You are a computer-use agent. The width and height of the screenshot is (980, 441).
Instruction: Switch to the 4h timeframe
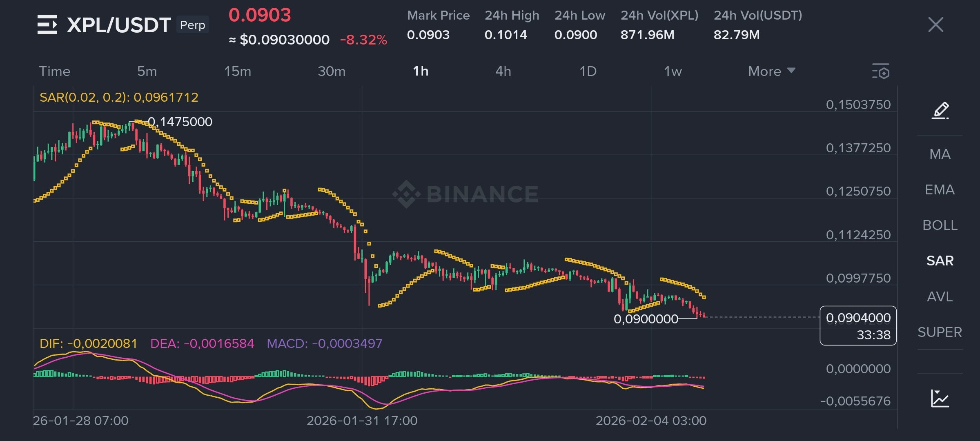[503, 71]
